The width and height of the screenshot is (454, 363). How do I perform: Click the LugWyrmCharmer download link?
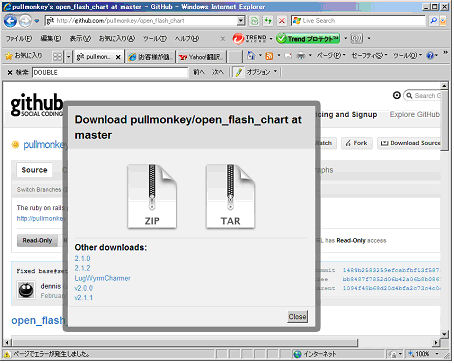[x=103, y=278]
